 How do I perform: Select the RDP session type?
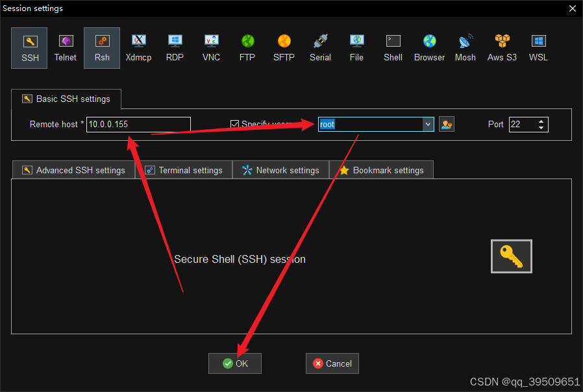(x=175, y=48)
